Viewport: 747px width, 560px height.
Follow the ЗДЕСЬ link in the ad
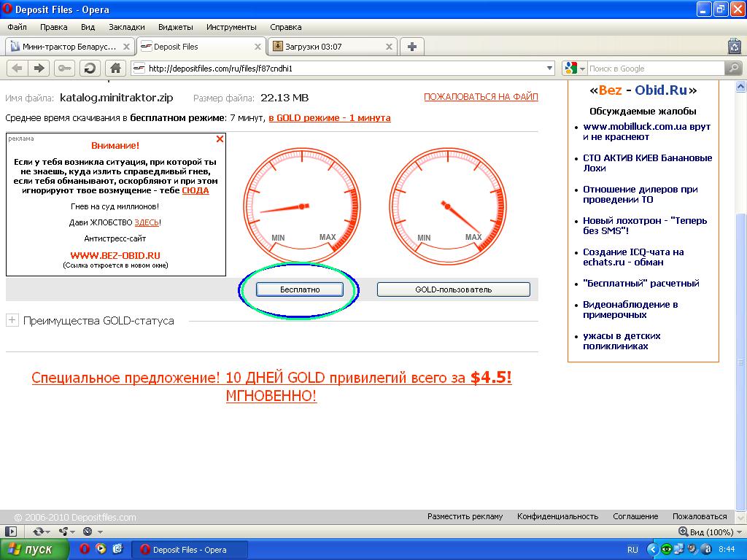pyautogui.click(x=147, y=222)
